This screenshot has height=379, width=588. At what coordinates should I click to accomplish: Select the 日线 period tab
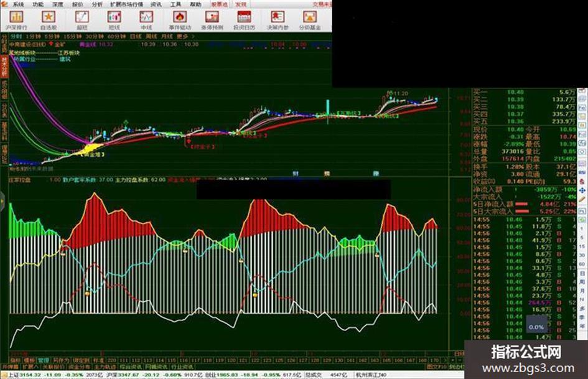pyautogui.click(x=136, y=36)
